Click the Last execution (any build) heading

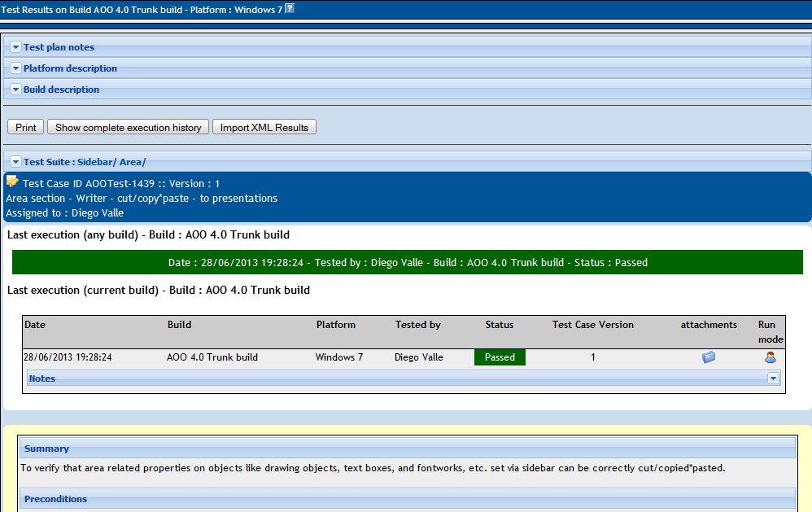pyautogui.click(x=148, y=234)
